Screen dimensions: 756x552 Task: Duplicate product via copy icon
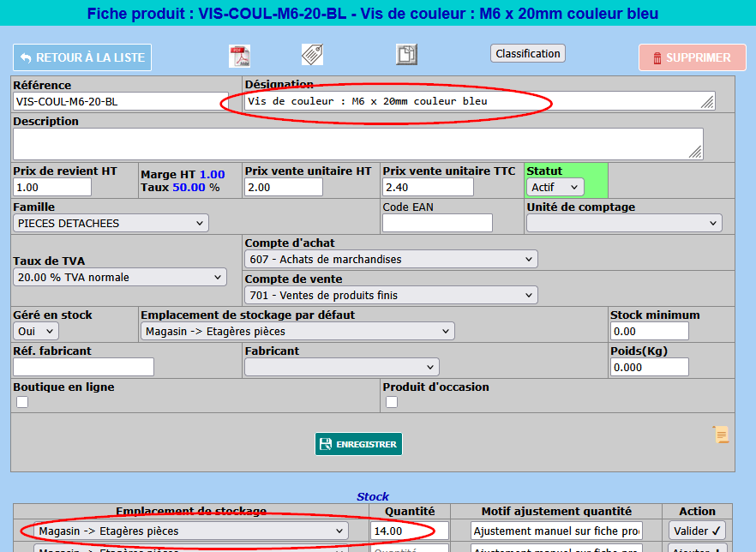tap(406, 55)
